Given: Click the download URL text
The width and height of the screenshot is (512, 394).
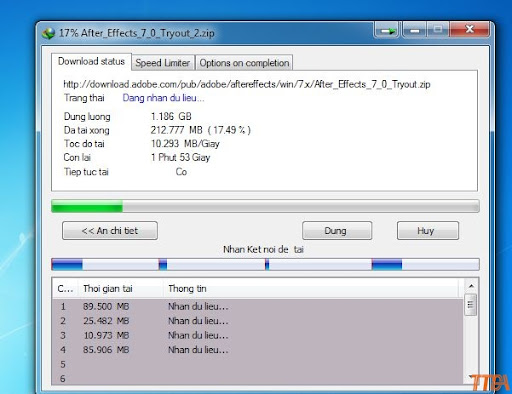Looking at the screenshot, I should coord(247,84).
